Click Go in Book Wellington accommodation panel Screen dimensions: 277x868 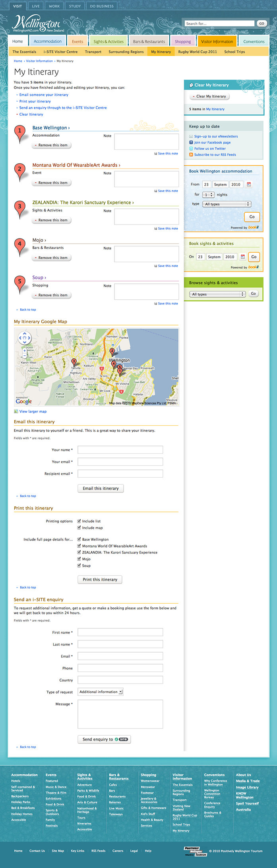click(252, 217)
